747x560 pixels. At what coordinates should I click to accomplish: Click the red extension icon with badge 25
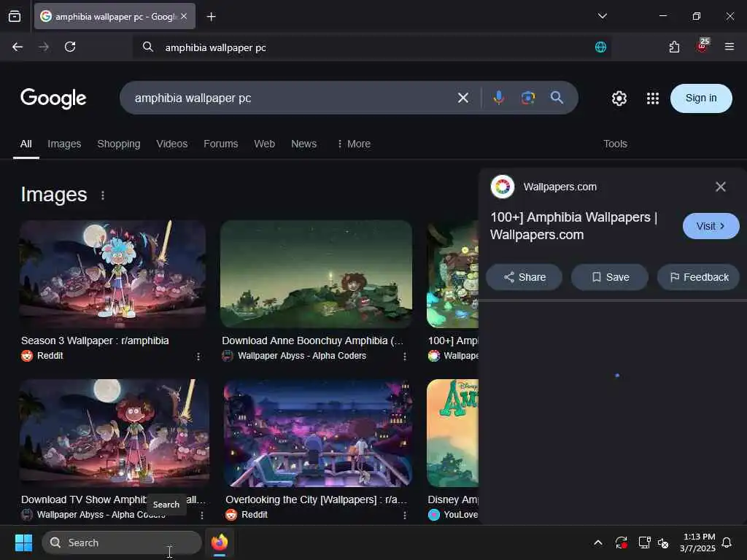pyautogui.click(x=702, y=46)
